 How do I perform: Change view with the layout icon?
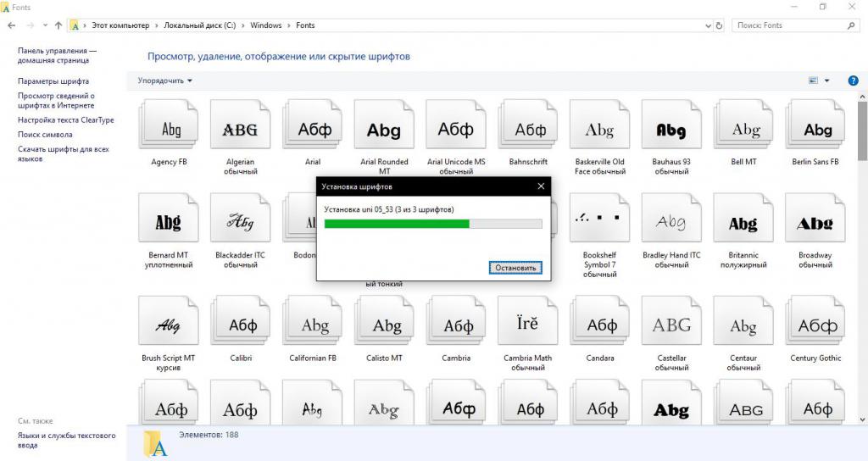[813, 81]
